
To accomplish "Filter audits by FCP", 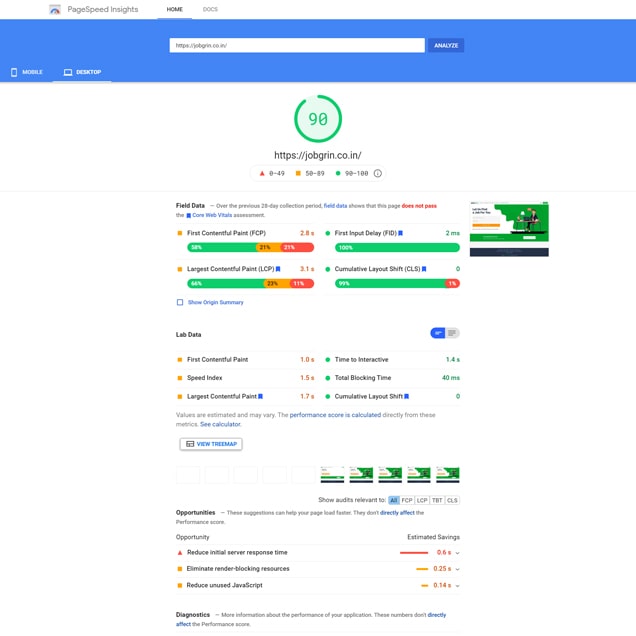I will pos(407,501).
